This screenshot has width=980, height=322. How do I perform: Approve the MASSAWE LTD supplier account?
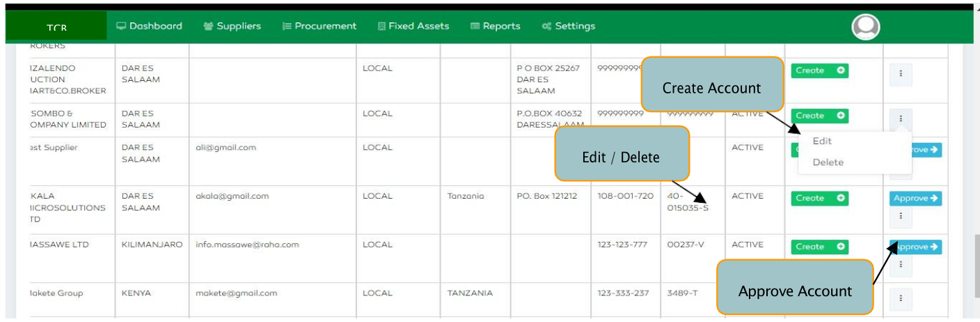(x=915, y=247)
